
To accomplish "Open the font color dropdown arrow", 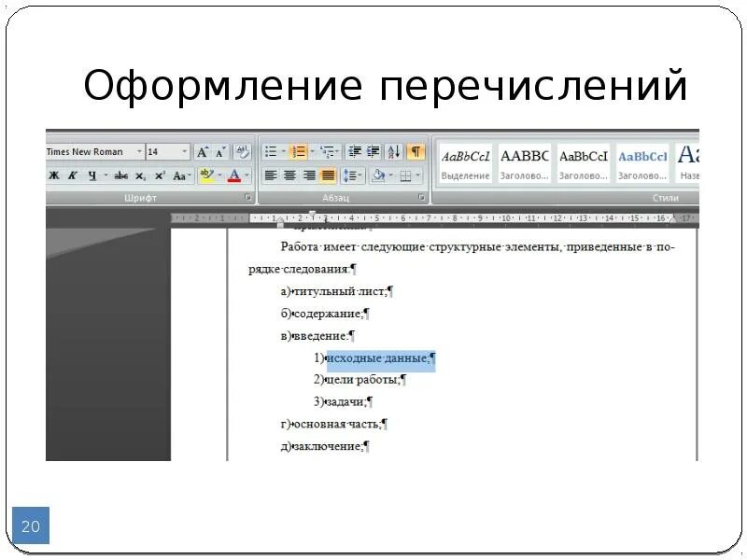I will 247,175.
